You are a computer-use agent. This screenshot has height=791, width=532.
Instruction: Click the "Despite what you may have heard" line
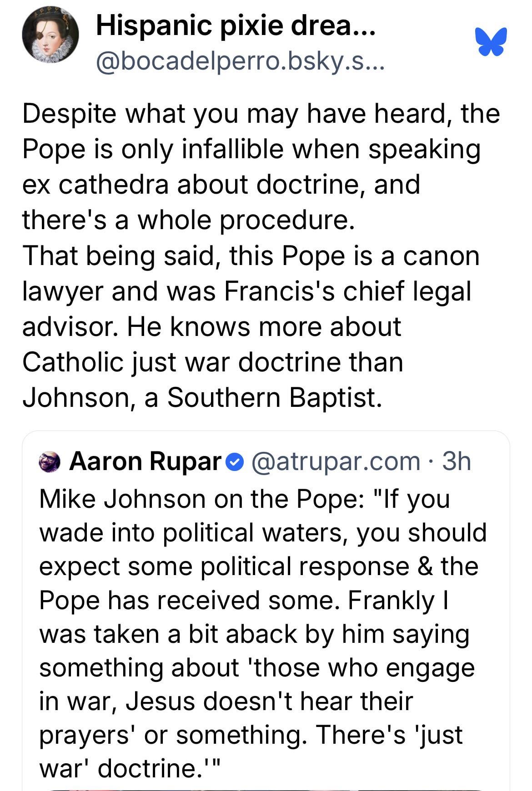[x=261, y=113]
